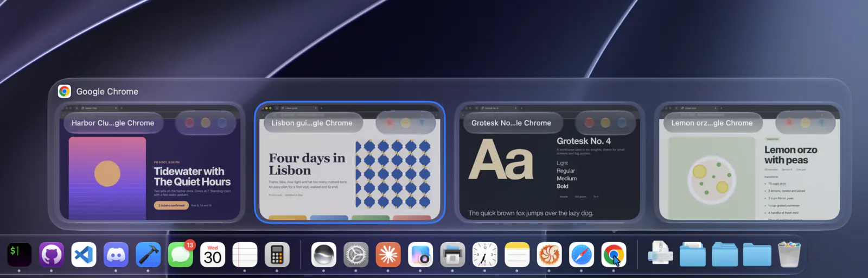Open the Clock app
Screen dimensions: 868x278
485,255
